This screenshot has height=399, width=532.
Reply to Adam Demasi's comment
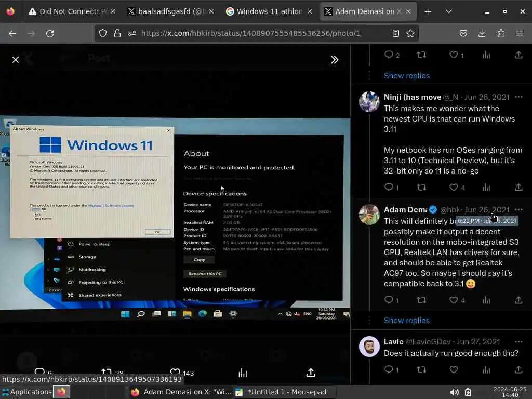coord(389,300)
